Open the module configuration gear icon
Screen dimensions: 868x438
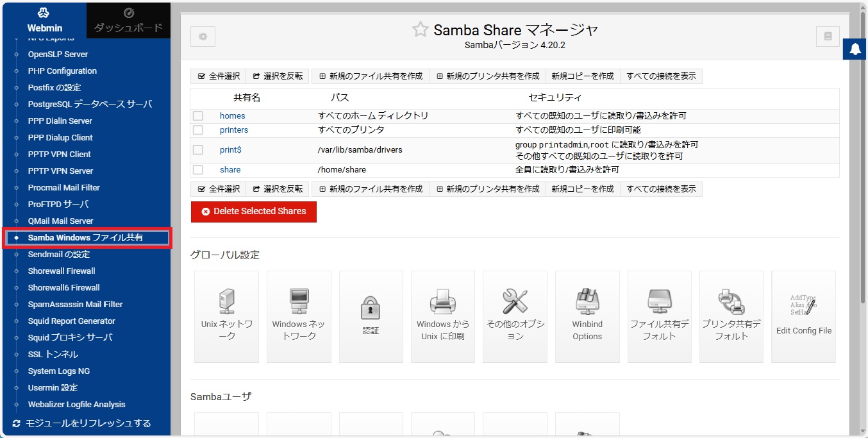tap(203, 37)
